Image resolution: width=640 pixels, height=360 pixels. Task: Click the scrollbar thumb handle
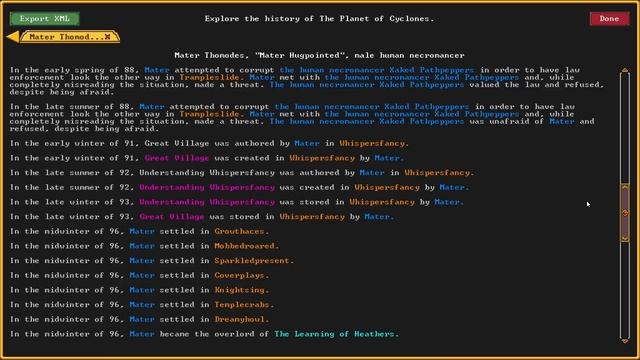(625, 213)
